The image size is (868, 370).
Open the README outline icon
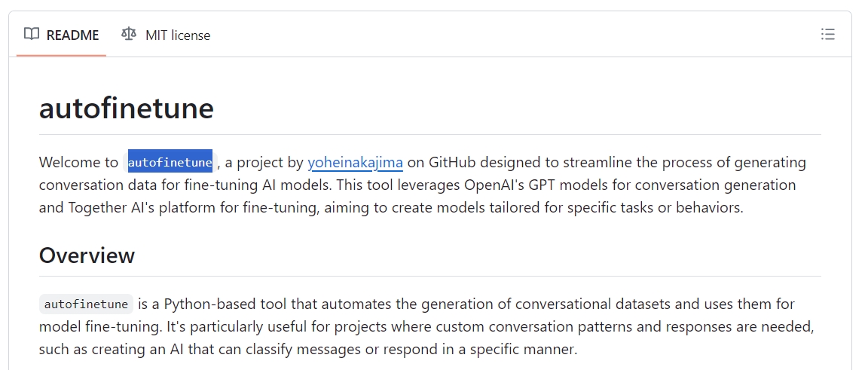point(827,34)
